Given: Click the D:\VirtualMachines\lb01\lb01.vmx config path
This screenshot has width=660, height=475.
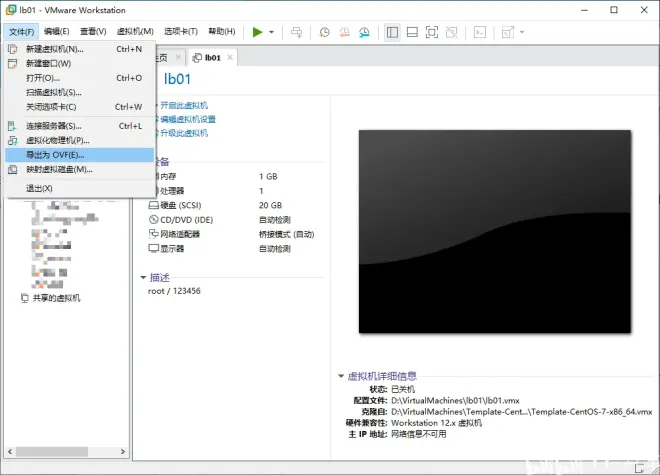Looking at the screenshot, I should tap(455, 400).
